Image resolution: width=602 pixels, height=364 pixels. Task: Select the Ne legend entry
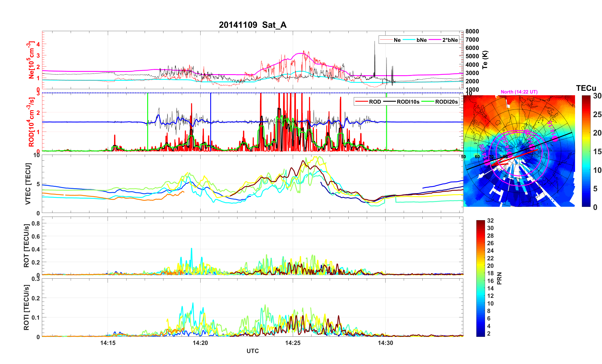click(x=397, y=40)
